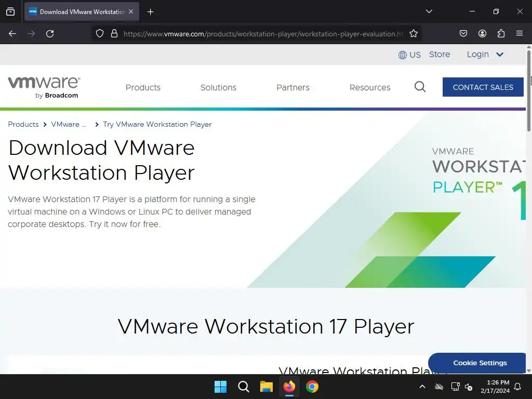Image resolution: width=532 pixels, height=399 pixels.
Task: Open a new browser tab
Action: [x=150, y=12]
